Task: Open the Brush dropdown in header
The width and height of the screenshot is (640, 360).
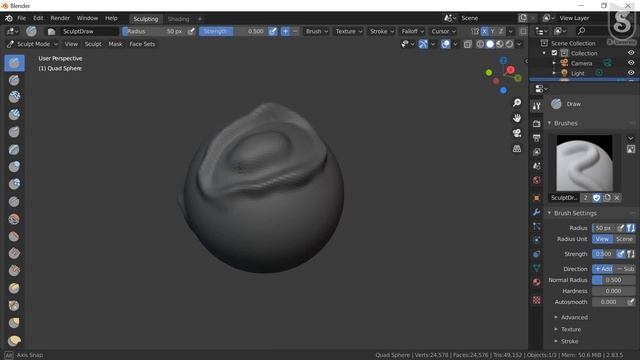Action: pos(317,31)
